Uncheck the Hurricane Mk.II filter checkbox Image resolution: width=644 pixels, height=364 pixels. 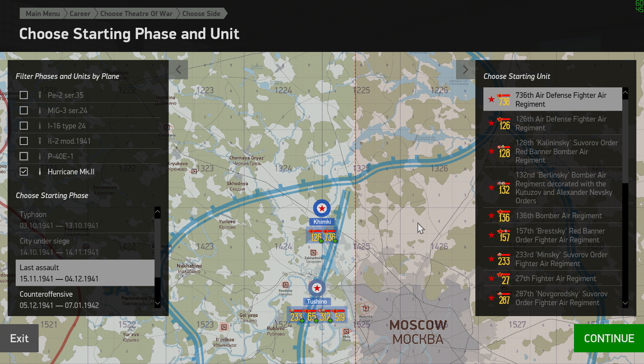(24, 172)
